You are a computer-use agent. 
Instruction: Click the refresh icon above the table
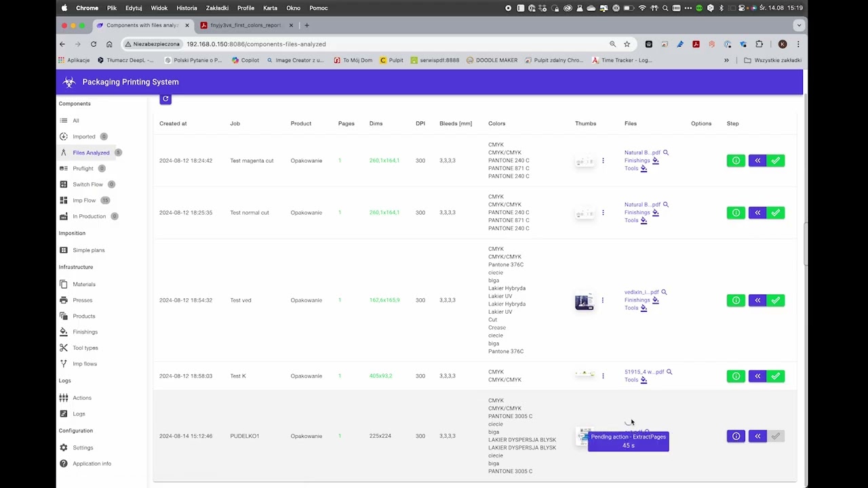[x=165, y=99]
